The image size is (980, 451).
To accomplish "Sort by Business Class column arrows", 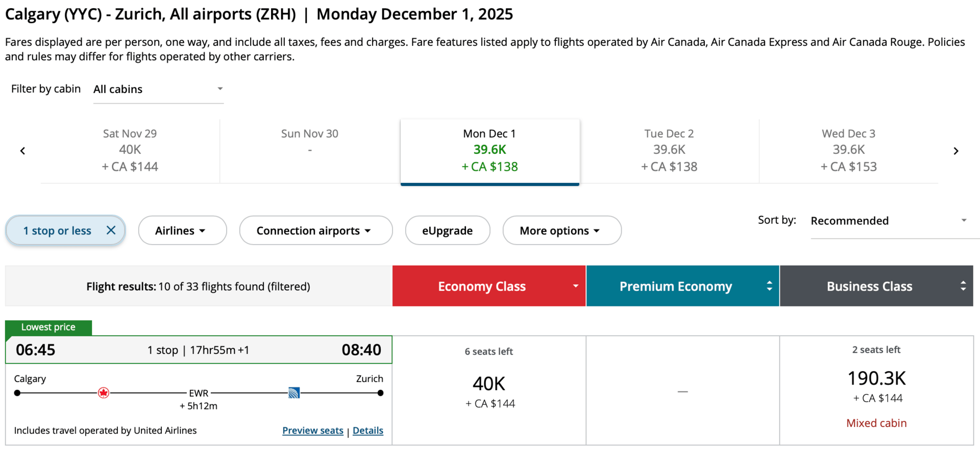I will click(x=963, y=286).
